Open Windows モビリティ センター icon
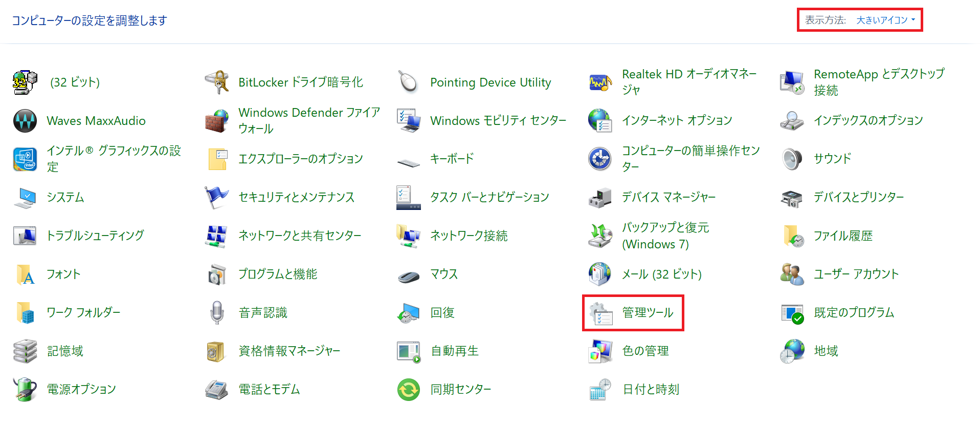The height and width of the screenshot is (424, 980). (x=409, y=120)
